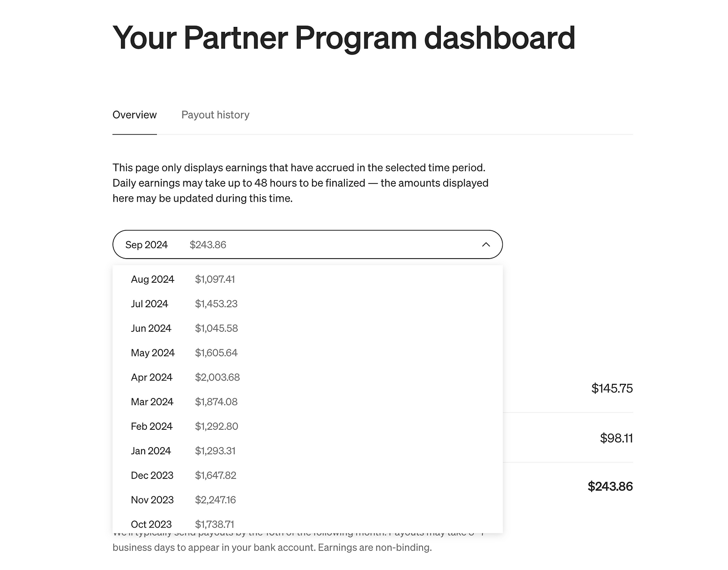This screenshot has height=570, width=728.
Task: Choose Jul 2024 earnings period
Action: 182,304
